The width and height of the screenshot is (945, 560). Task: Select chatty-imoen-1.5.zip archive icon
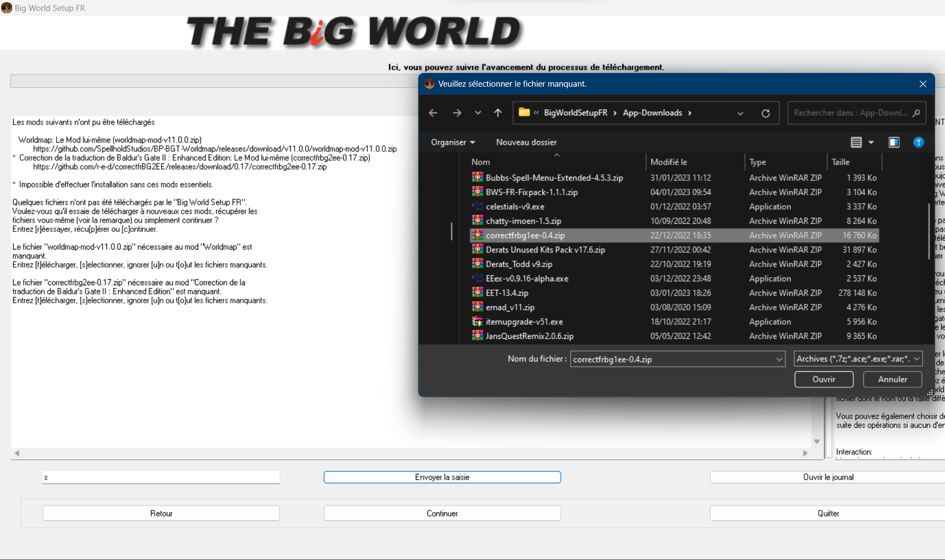point(477,220)
